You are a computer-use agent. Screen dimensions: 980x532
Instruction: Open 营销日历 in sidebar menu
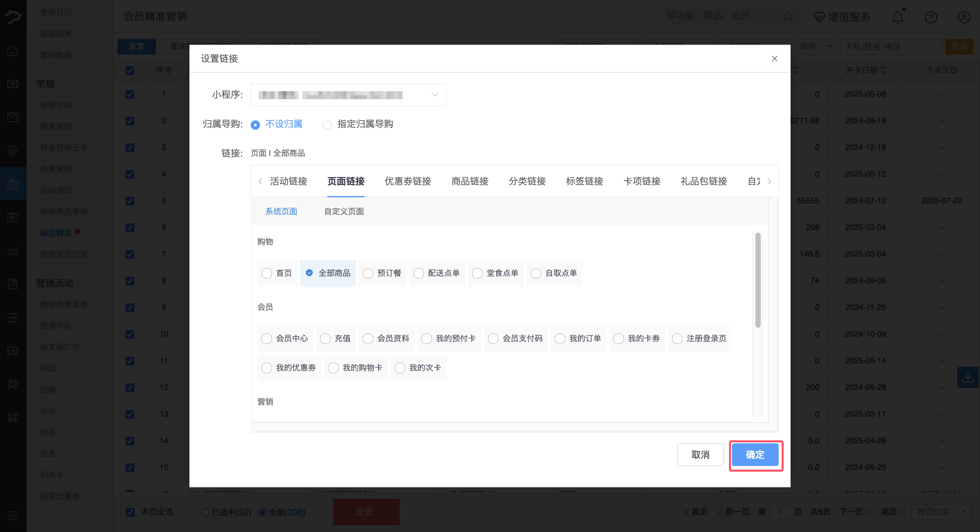tap(56, 12)
